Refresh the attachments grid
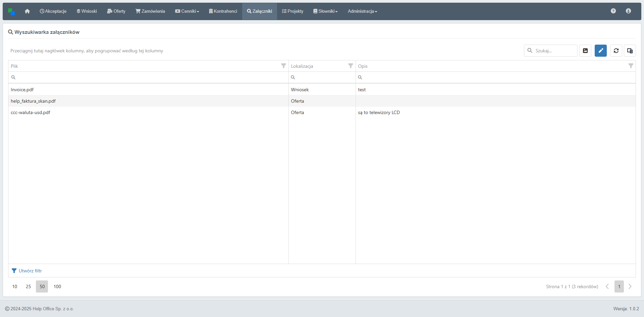 616,51
